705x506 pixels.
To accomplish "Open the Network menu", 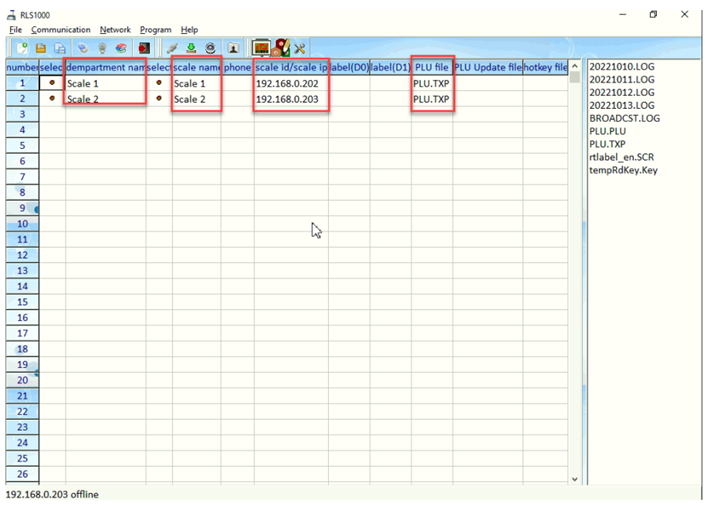I will (115, 30).
